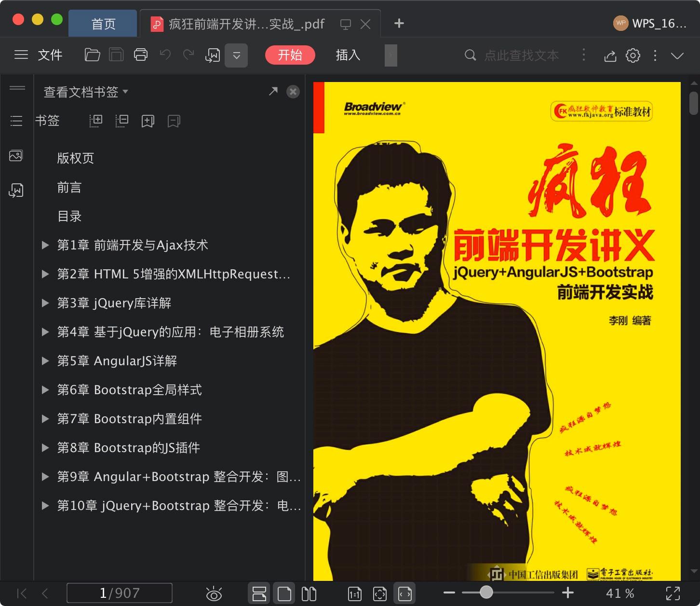The image size is (700, 606).
Task: Toggle eye protection mode icon
Action: pos(214,594)
